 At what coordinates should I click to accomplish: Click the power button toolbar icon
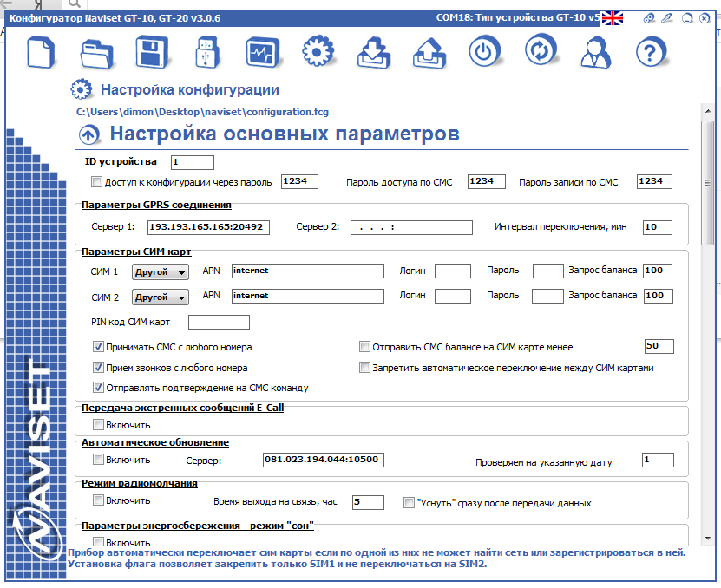[484, 53]
